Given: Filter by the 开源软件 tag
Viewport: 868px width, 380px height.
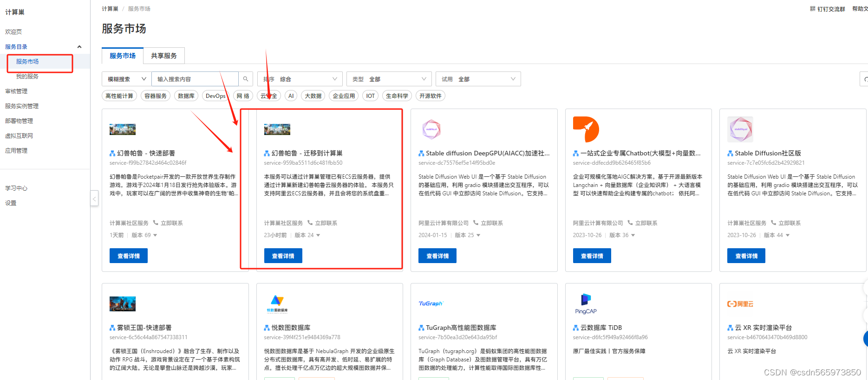Looking at the screenshot, I should click(431, 96).
